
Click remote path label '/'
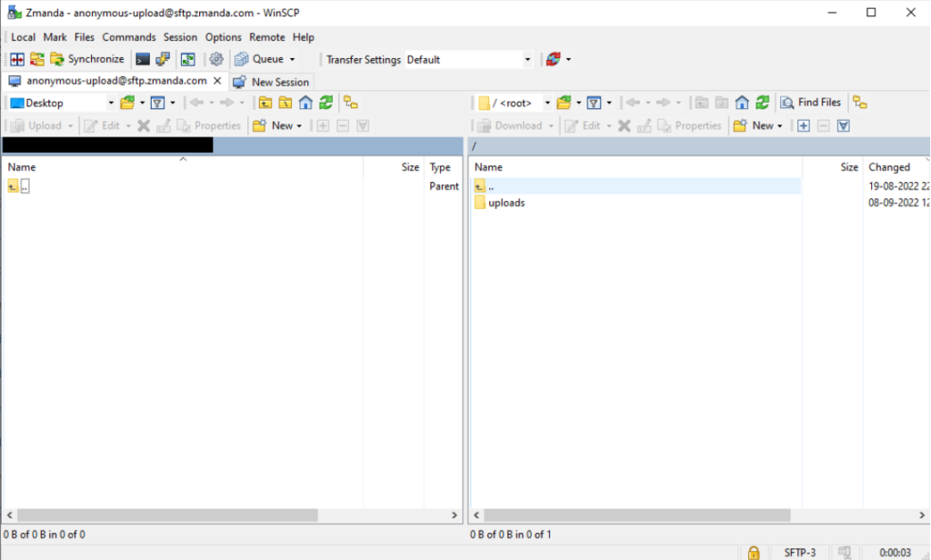point(474,146)
